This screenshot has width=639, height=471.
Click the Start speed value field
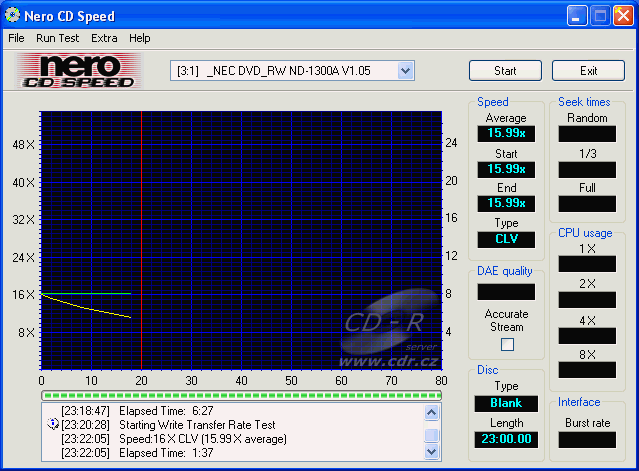point(506,169)
